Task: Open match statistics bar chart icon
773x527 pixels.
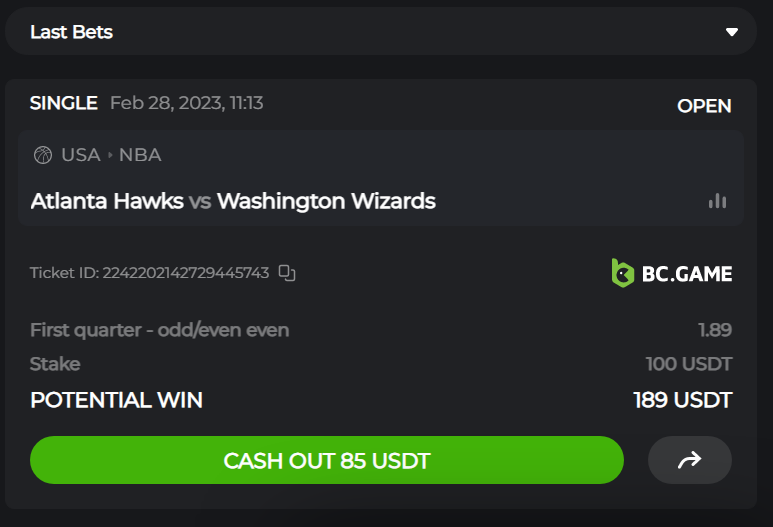Action: coord(717,201)
